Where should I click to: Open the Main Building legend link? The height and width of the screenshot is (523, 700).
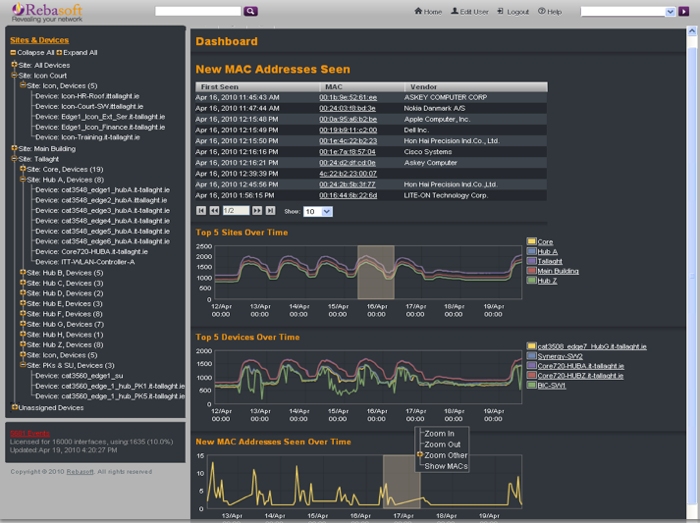tap(558, 271)
